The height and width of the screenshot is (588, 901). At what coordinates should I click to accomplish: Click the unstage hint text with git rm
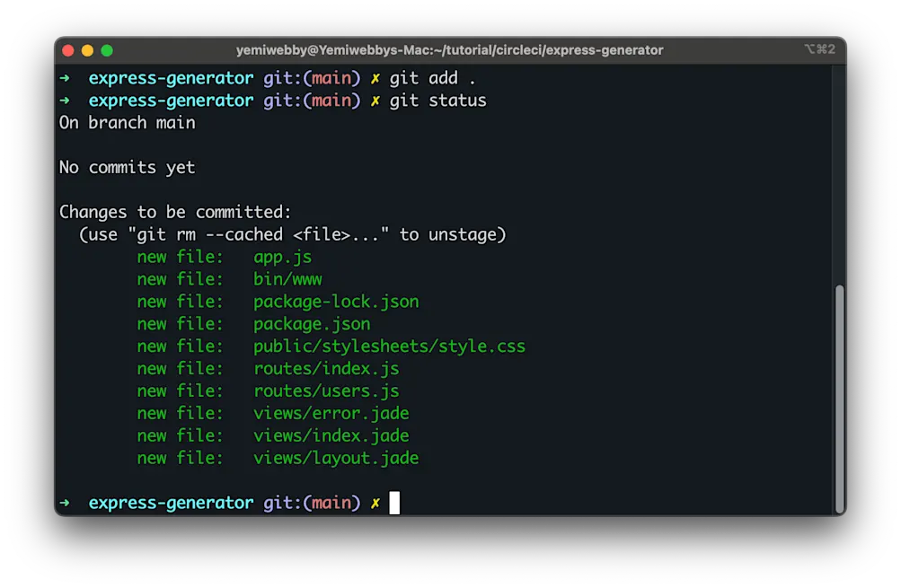292,234
